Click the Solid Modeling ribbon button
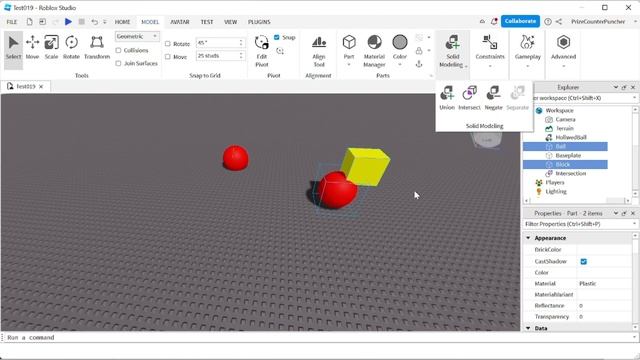 453,51
